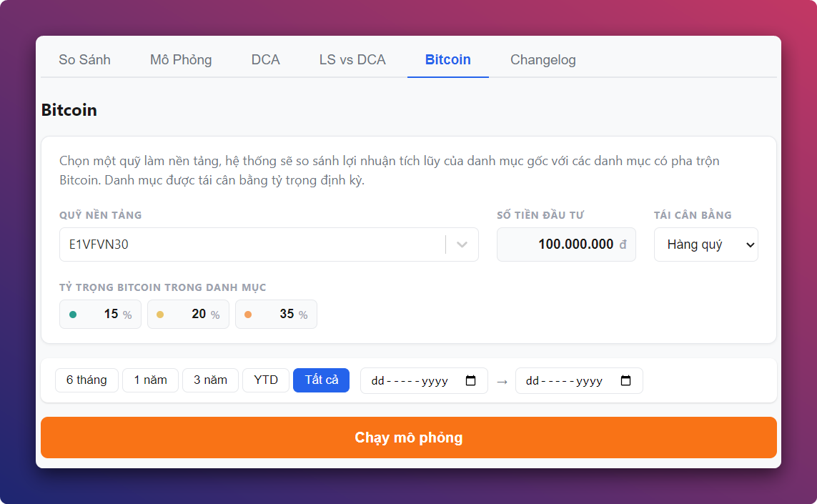
Task: Click the đ currency symbol
Action: [x=623, y=244]
